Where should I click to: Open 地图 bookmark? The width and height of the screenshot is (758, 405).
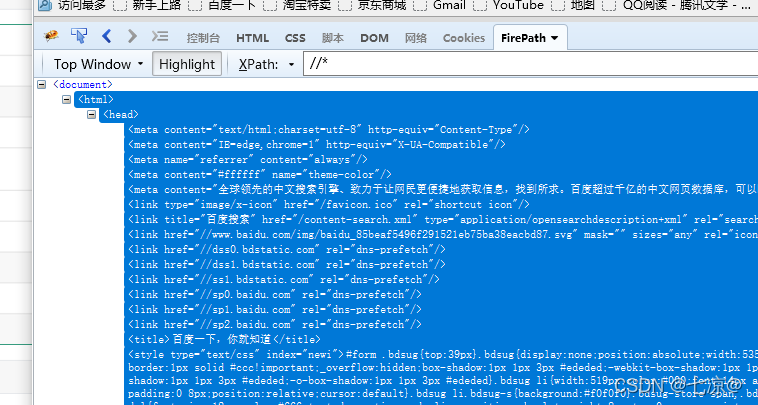coord(573,5)
